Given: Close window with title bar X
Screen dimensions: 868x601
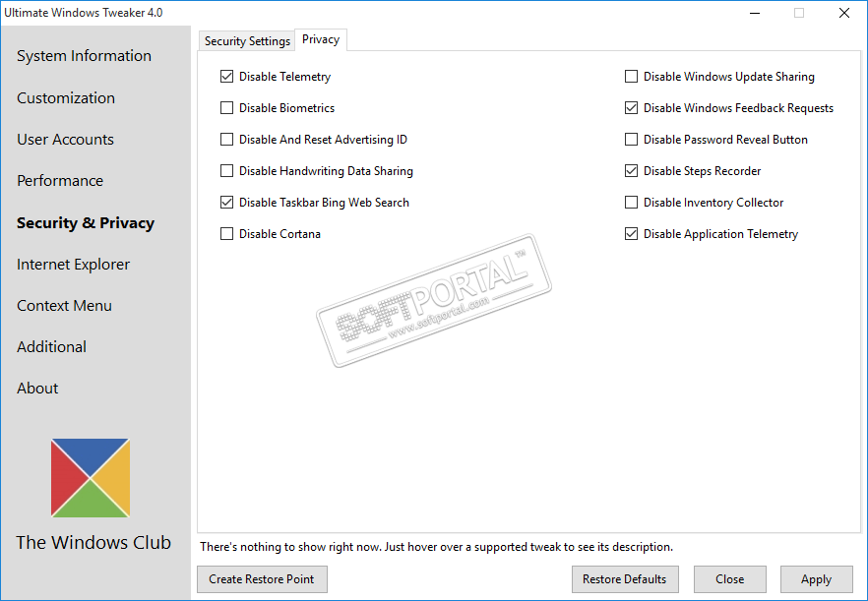Looking at the screenshot, I should click(x=844, y=13).
